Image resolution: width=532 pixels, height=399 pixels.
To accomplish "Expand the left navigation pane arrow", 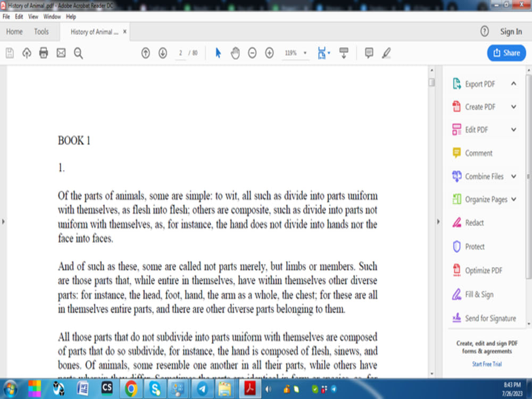I will click(x=3, y=221).
